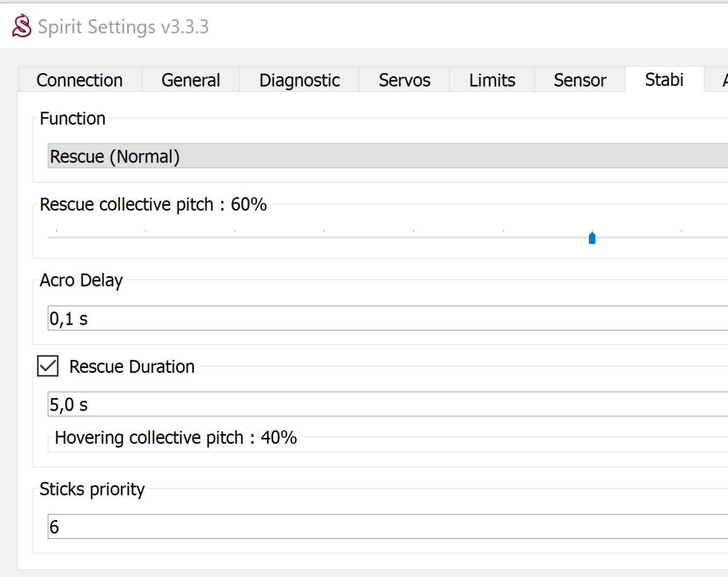Screen dimensions: 728x577
Task: Open the Connection tab
Action: (x=79, y=80)
